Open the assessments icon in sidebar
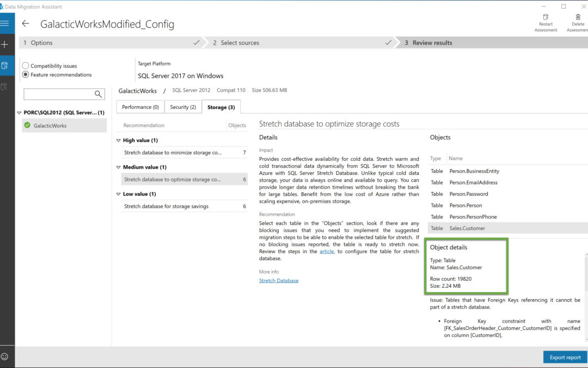The image size is (588, 368). pos(5,66)
